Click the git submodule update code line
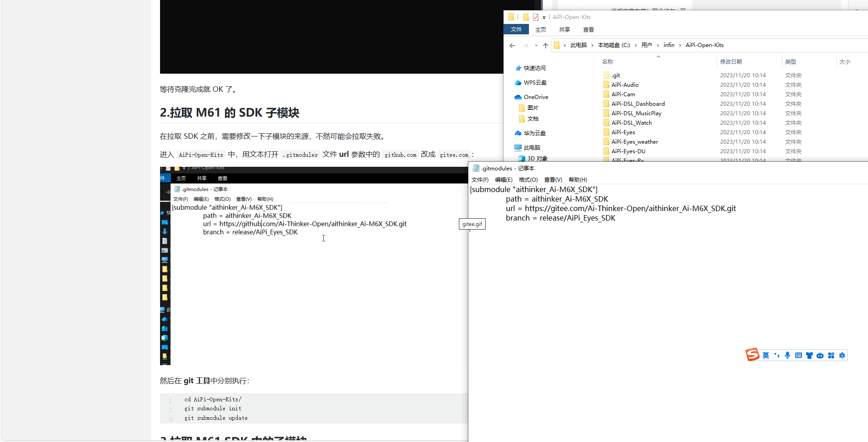 click(216, 418)
